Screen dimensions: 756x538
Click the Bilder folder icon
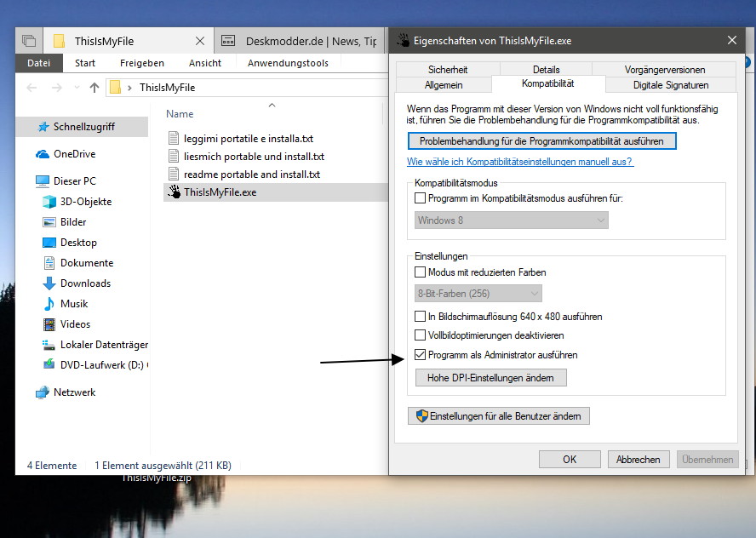coord(49,222)
